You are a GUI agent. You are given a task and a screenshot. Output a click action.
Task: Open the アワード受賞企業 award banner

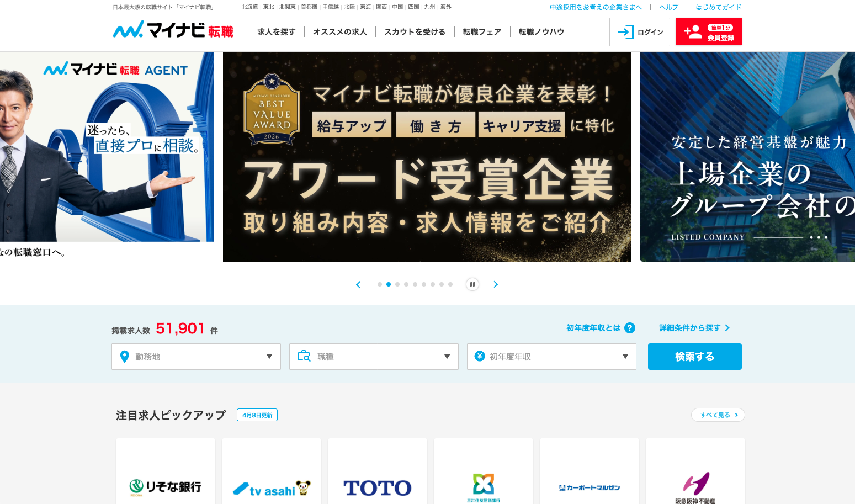[427, 157]
